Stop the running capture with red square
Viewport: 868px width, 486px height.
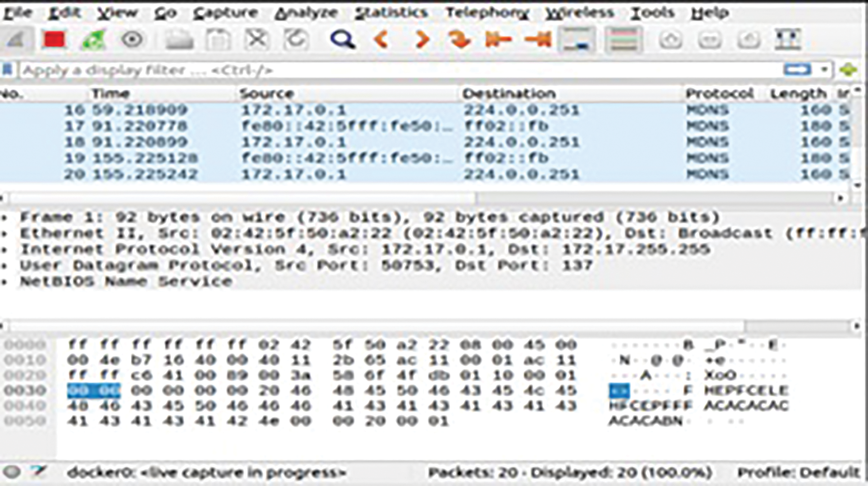click(x=54, y=40)
